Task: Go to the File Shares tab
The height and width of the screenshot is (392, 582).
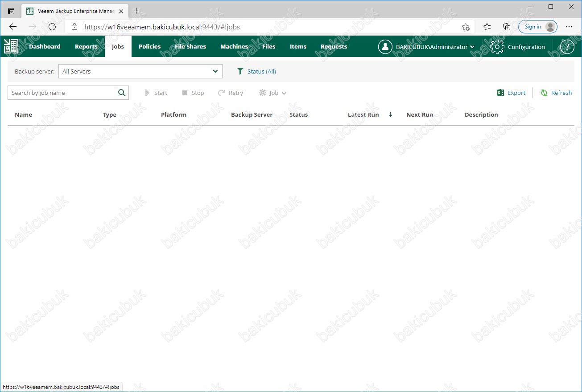Action: click(190, 46)
